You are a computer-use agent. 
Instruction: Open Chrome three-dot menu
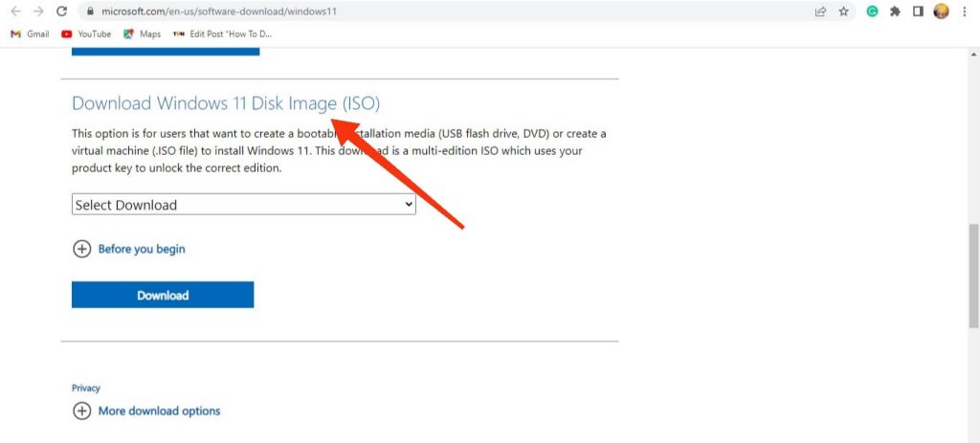point(965,11)
